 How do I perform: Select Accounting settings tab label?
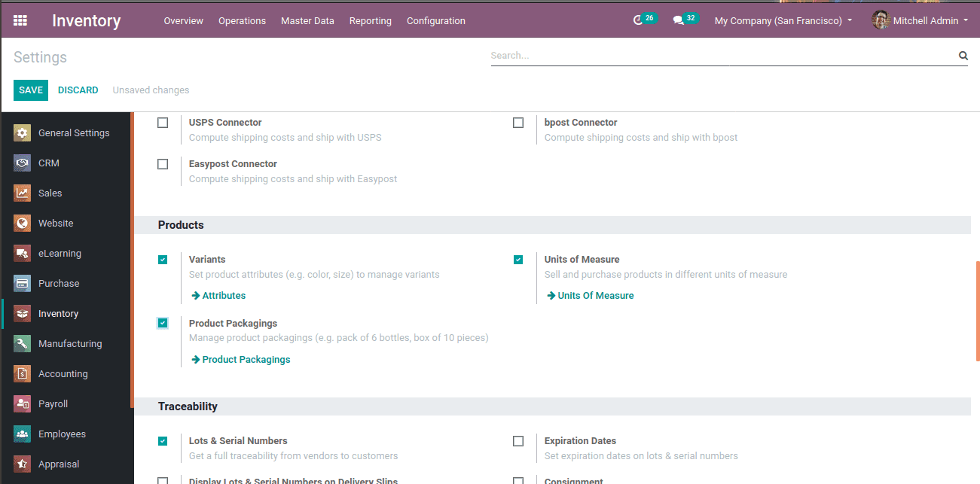coord(63,374)
